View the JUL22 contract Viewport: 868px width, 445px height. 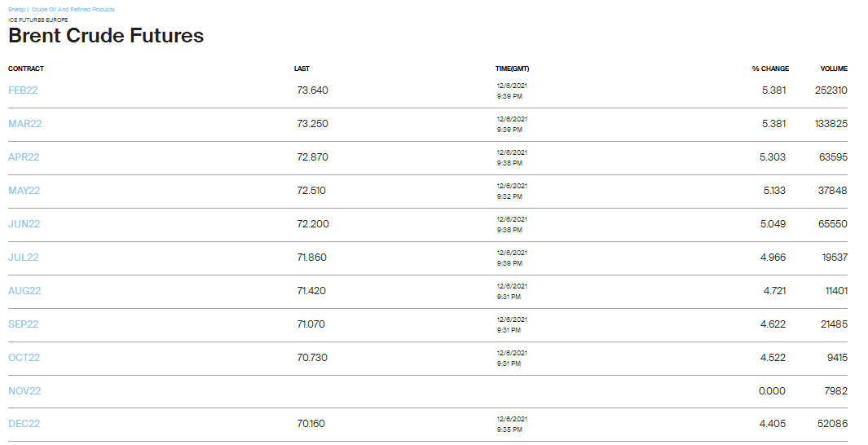[x=24, y=258]
